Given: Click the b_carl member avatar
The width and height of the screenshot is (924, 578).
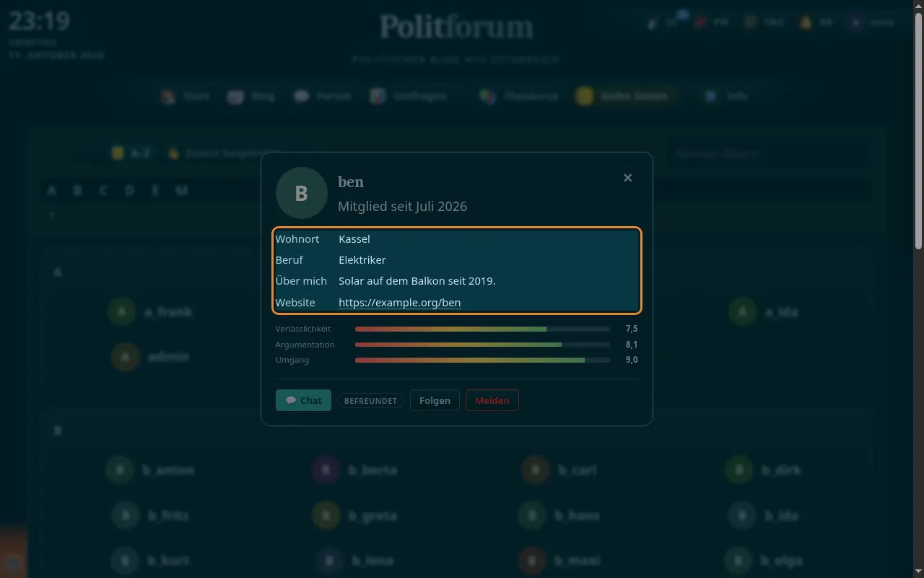Looking at the screenshot, I should (x=536, y=470).
